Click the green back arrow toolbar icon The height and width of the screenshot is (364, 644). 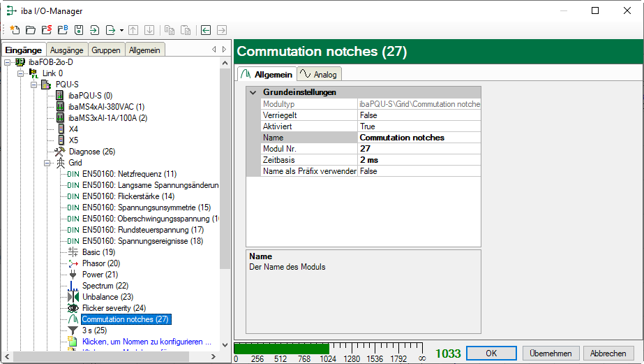(206, 30)
